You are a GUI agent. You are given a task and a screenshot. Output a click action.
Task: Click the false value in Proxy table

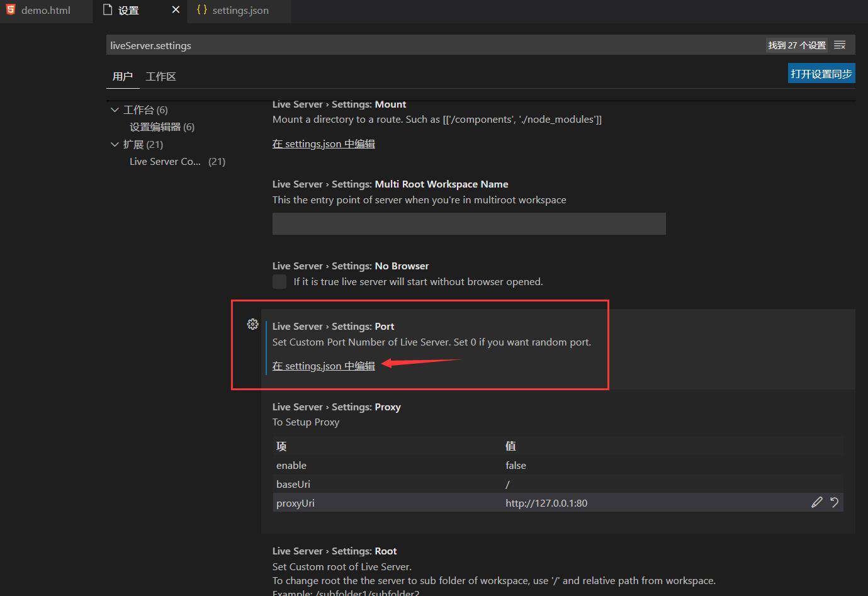tap(516, 466)
